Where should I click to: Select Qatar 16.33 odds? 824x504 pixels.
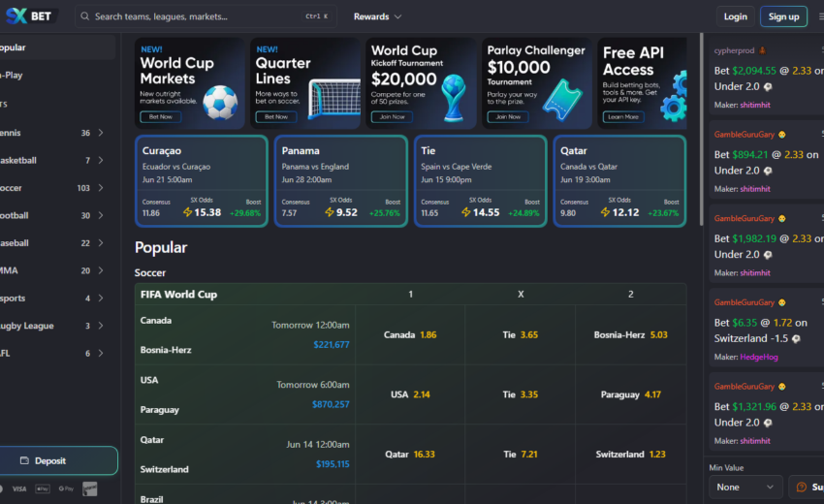point(410,454)
